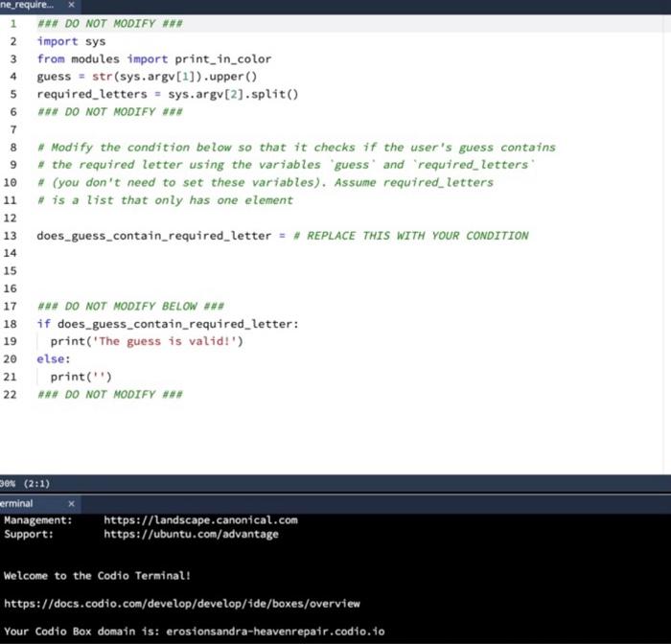Click comment '# is a list that only has one element'
This screenshot has width=671, height=644.
(165, 200)
